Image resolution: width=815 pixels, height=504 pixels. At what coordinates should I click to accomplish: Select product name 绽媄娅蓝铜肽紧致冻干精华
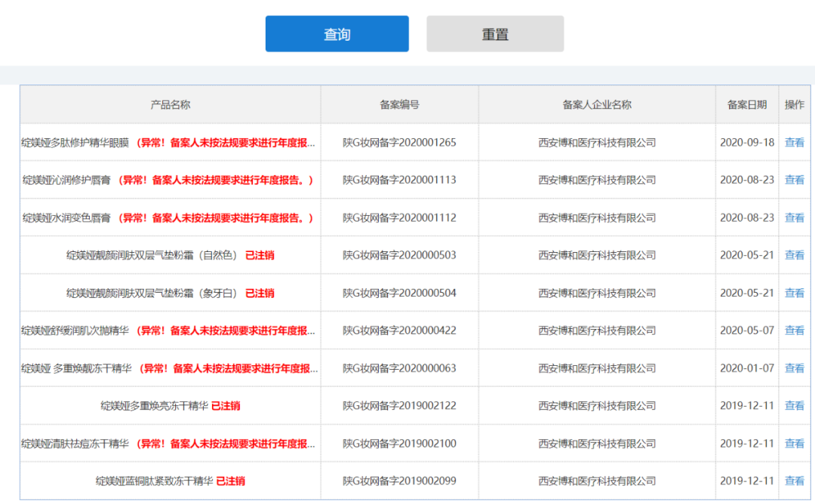coord(155,481)
